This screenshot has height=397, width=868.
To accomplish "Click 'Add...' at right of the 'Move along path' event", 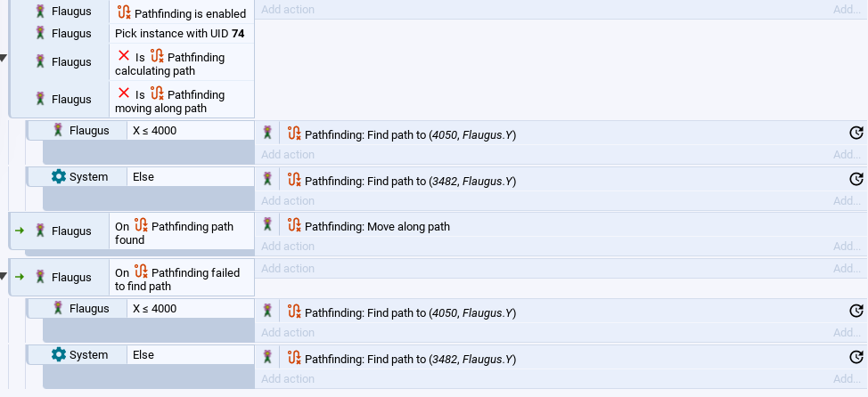I will [847, 246].
